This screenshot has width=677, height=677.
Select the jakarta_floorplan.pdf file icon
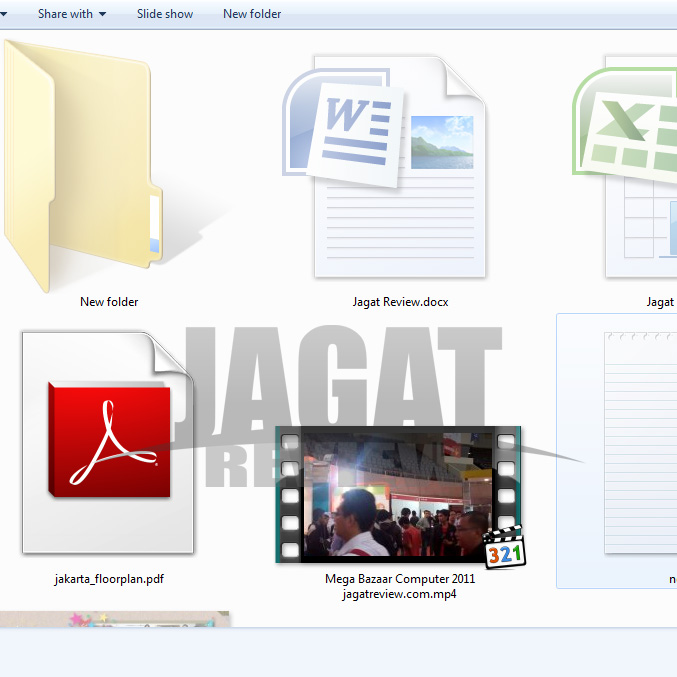(x=108, y=445)
